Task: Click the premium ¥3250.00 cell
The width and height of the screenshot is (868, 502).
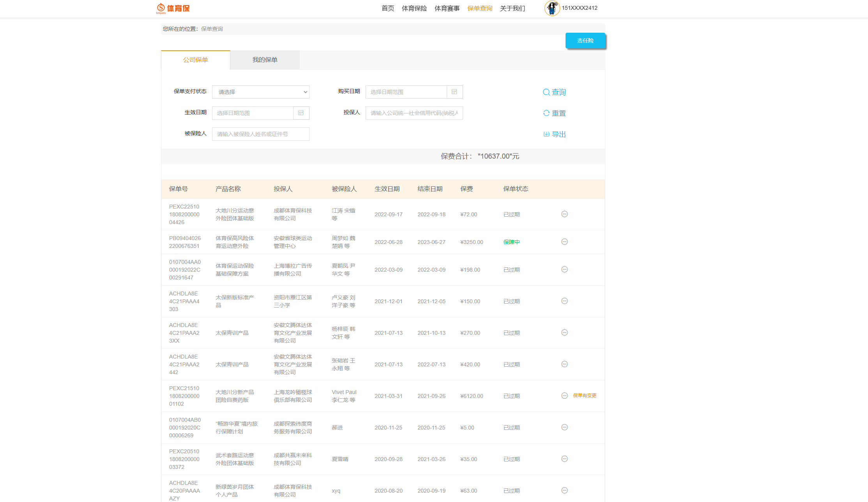Action: (x=472, y=242)
